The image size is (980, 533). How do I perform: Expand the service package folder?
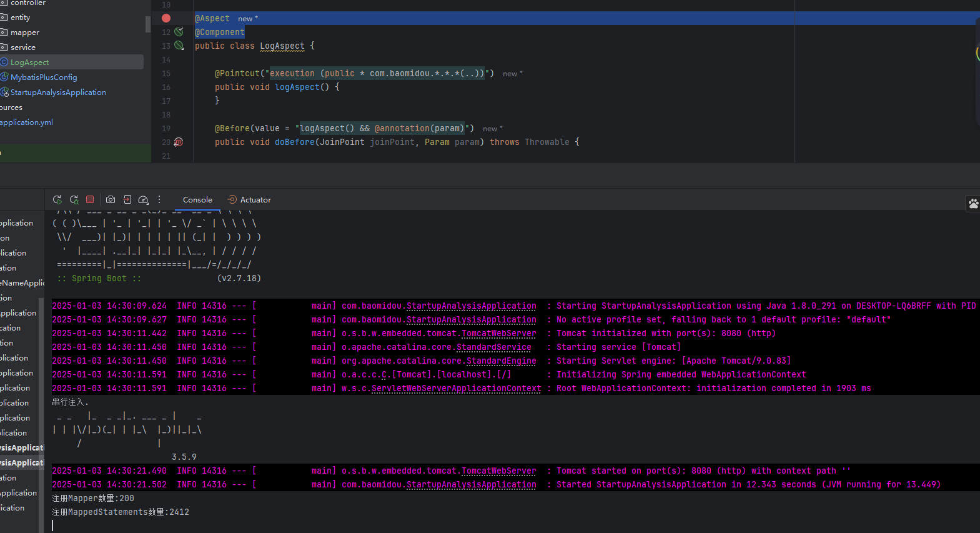point(23,47)
